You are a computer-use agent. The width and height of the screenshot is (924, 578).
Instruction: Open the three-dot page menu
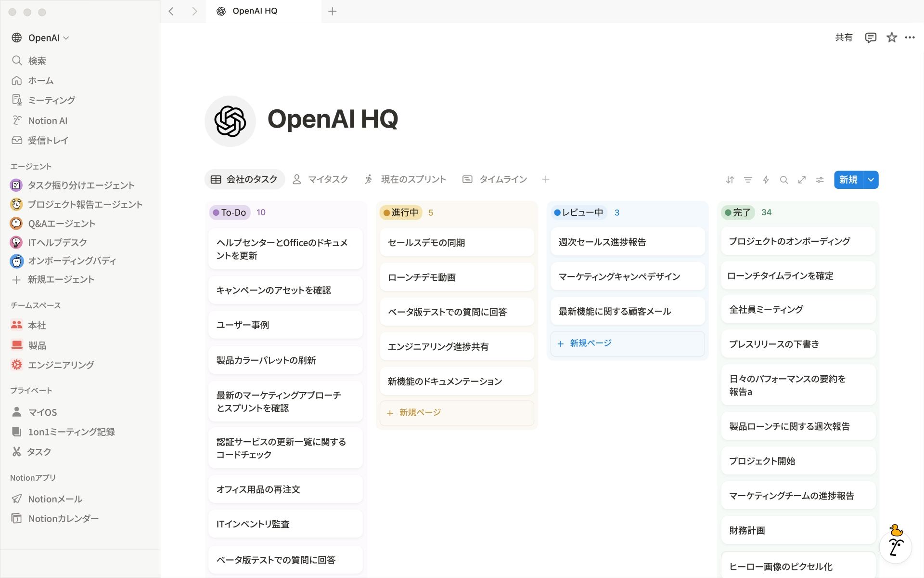coord(910,38)
